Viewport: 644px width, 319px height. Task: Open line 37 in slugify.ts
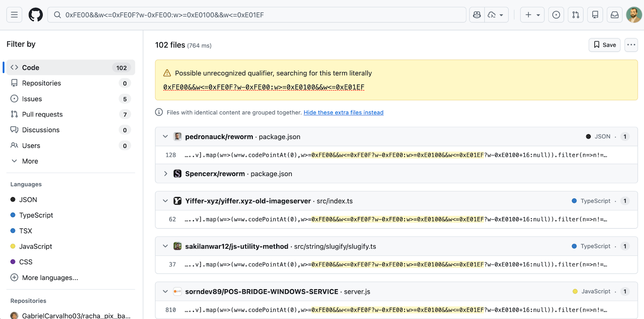172,265
